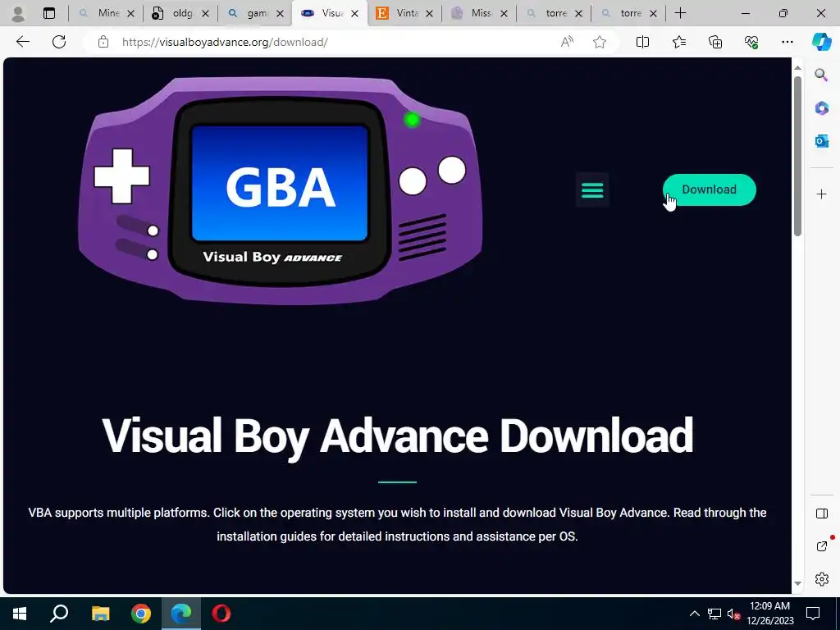The image size is (840, 630).
Task: Click the scrollbar down arrow
Action: pos(797,583)
